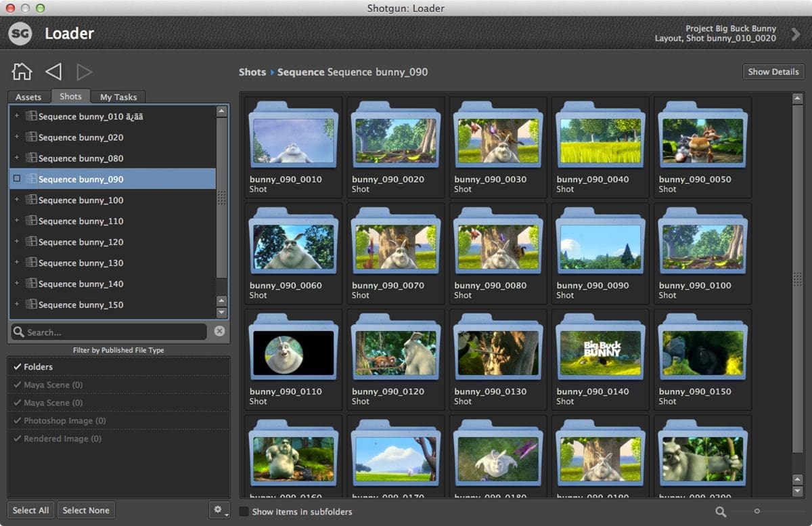Click the Home navigation icon
The height and width of the screenshot is (526, 812).
(22, 71)
